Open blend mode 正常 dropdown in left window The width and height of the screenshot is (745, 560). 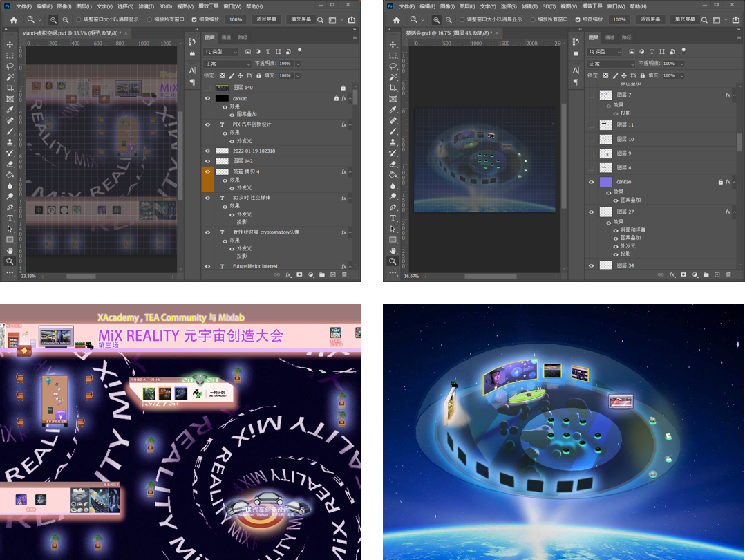click(227, 64)
